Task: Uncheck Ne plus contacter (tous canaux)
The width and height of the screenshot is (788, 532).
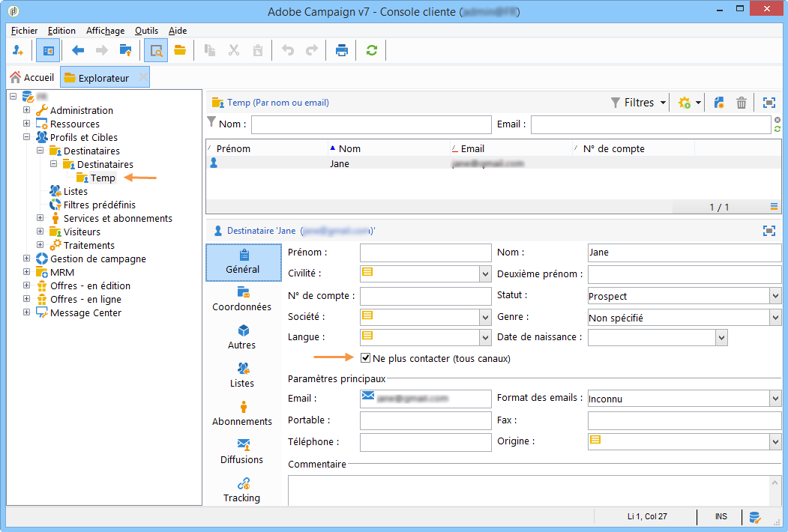Action: pos(365,358)
